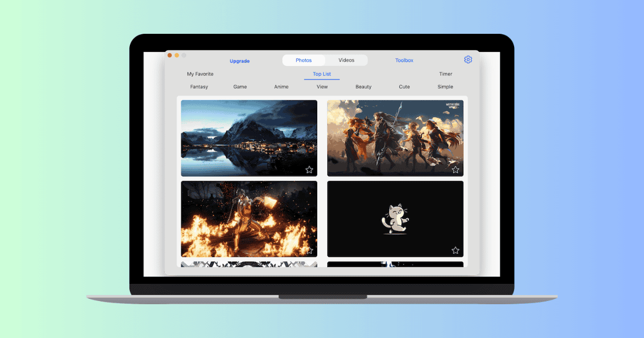
Task: Open the mountain lake wallpaper thumbnail
Action: 248,138
